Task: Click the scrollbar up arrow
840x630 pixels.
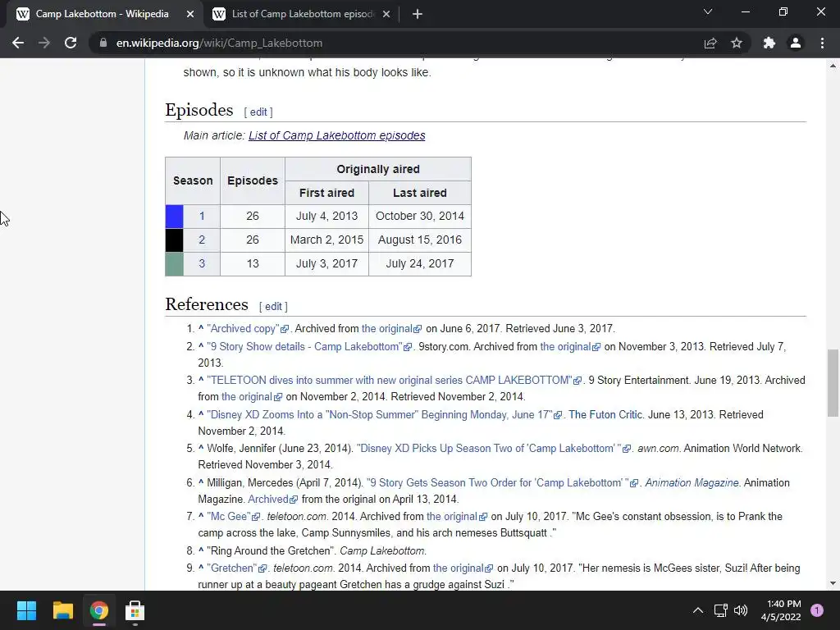Action: click(x=833, y=66)
